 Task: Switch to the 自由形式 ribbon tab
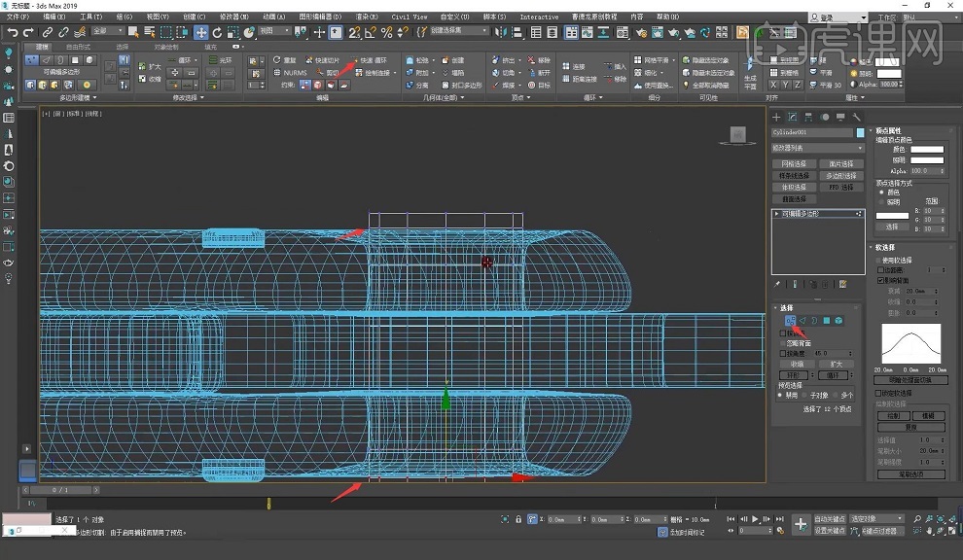[x=79, y=47]
